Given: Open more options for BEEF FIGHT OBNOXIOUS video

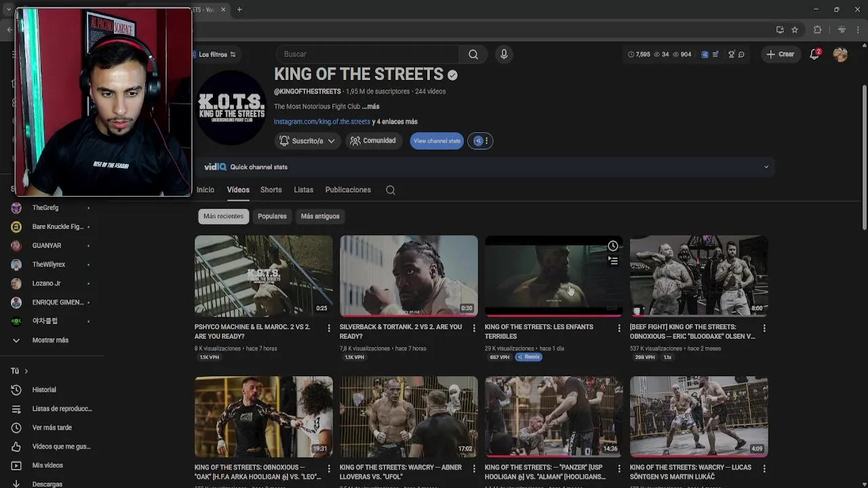Looking at the screenshot, I should click(x=764, y=328).
